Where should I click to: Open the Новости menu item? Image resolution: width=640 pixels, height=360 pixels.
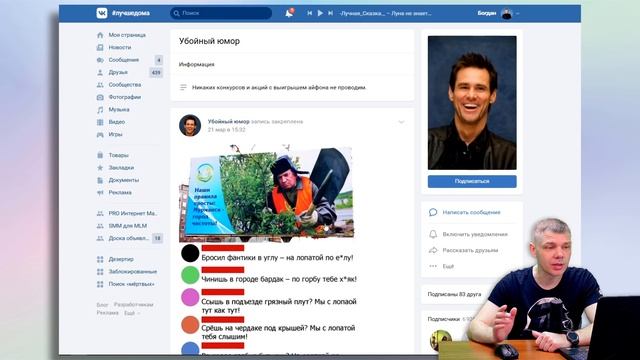(x=120, y=47)
